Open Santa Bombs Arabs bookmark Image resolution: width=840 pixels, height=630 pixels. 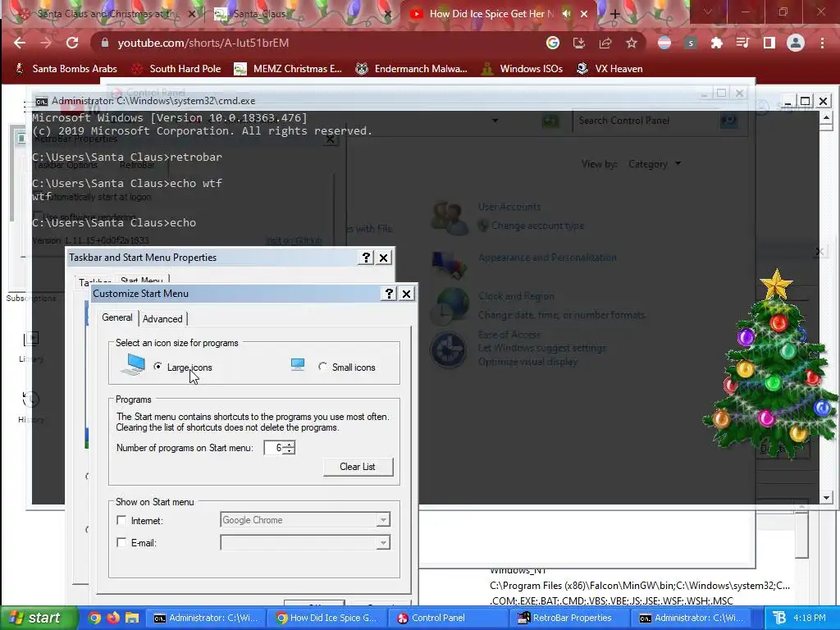[66, 69]
